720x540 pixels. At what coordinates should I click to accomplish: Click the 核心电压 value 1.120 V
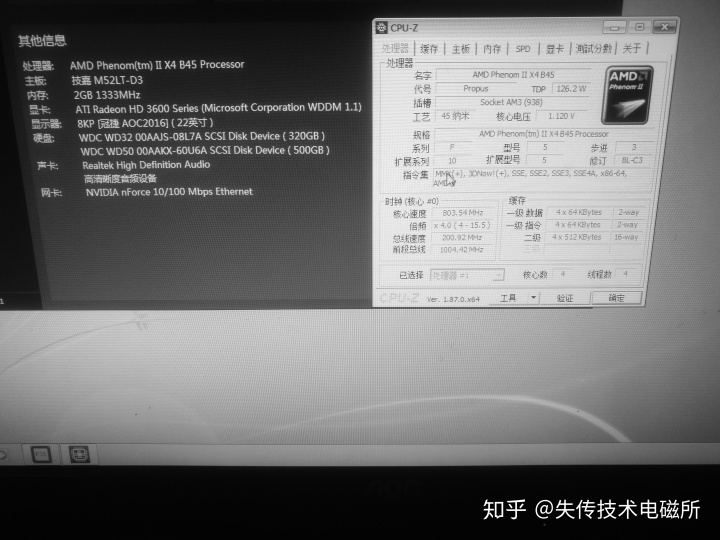(x=561, y=116)
